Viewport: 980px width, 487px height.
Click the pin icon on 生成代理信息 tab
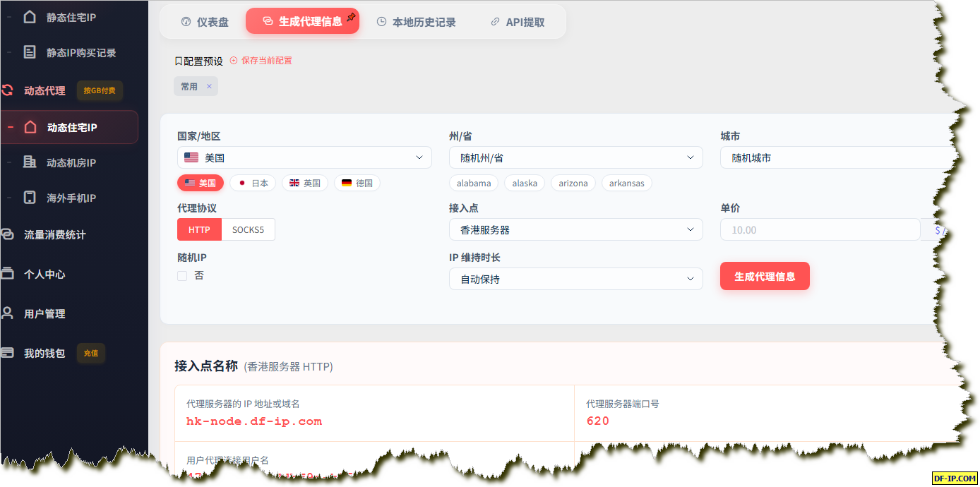click(352, 17)
